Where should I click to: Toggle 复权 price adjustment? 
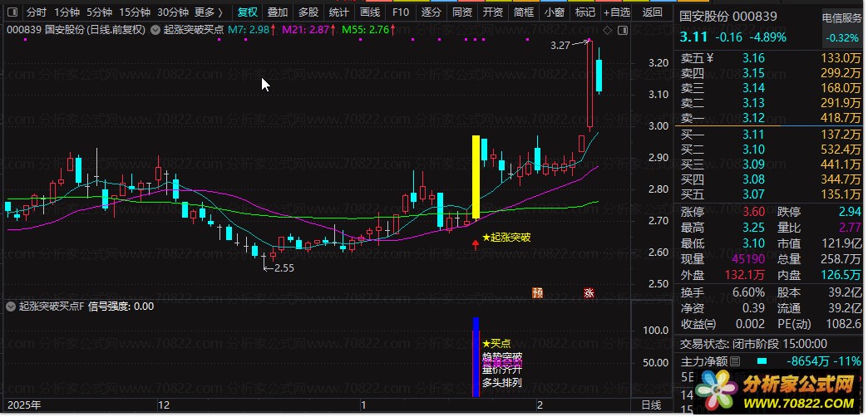(x=248, y=12)
